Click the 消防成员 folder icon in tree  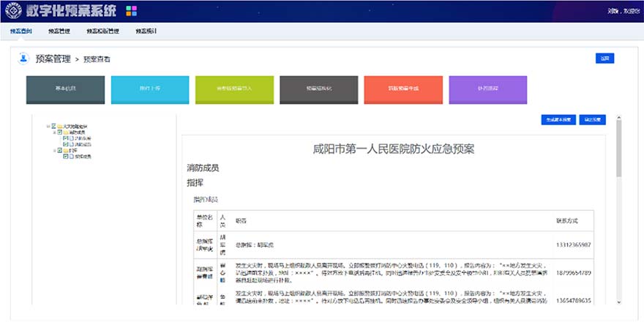coord(66,132)
